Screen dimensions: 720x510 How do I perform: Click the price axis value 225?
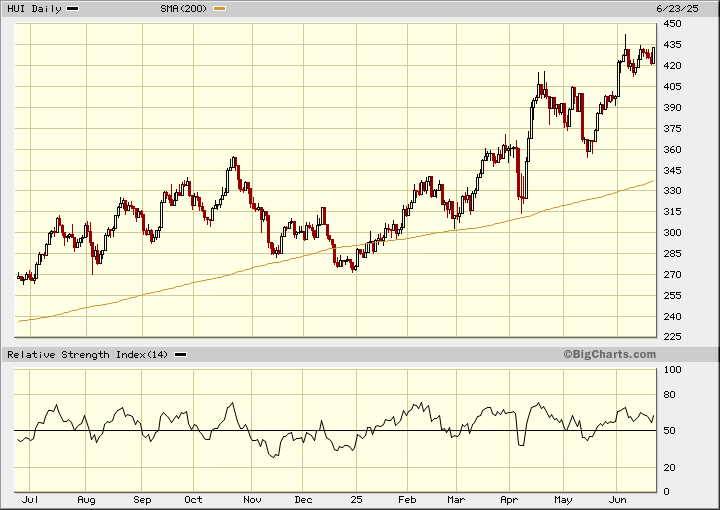pos(672,336)
